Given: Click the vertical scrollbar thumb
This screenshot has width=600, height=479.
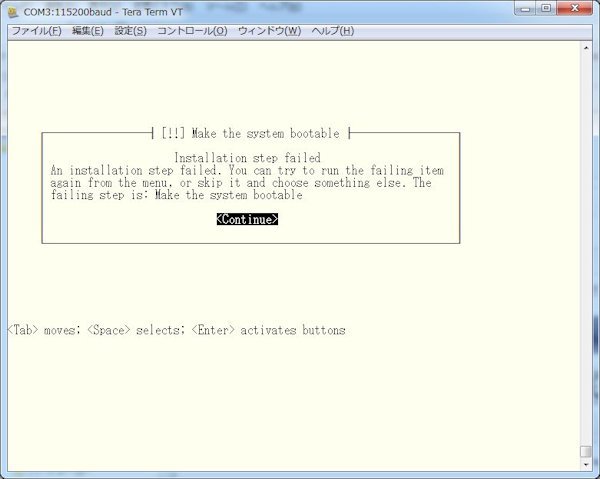Looking at the screenshot, I should (586, 451).
